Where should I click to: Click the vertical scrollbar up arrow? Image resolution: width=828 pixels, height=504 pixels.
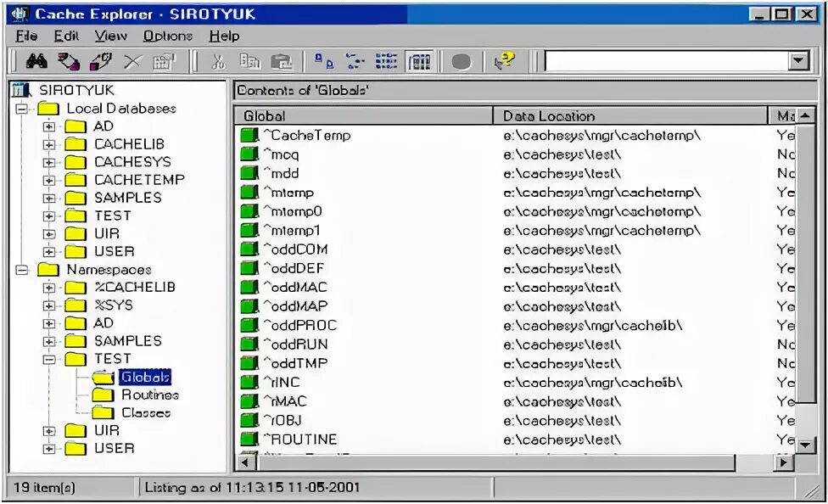click(805, 115)
